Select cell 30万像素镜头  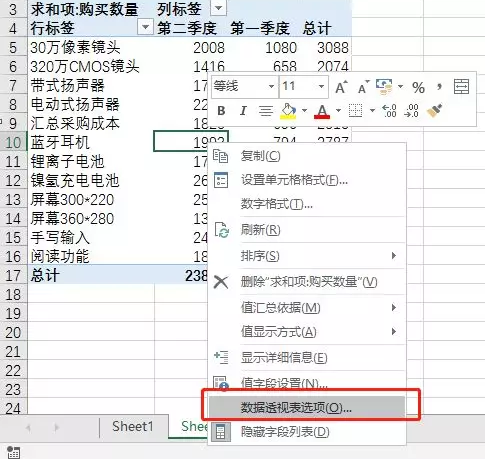point(91,47)
